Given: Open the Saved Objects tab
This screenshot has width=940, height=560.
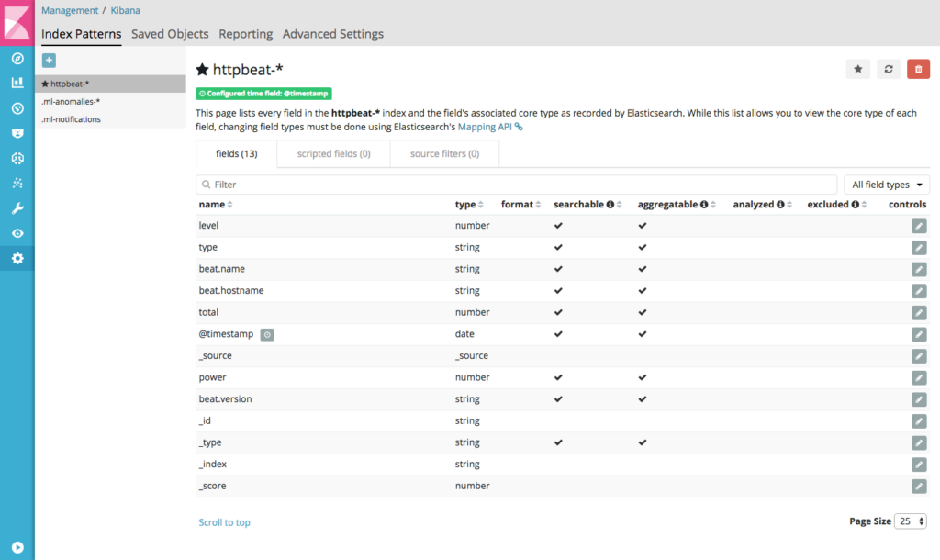Looking at the screenshot, I should coord(169,33).
